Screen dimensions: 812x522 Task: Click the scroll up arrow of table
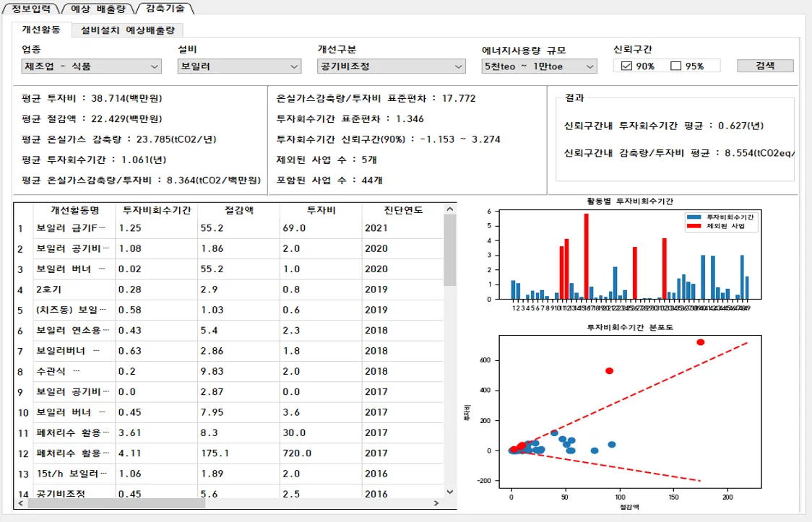tap(449, 209)
